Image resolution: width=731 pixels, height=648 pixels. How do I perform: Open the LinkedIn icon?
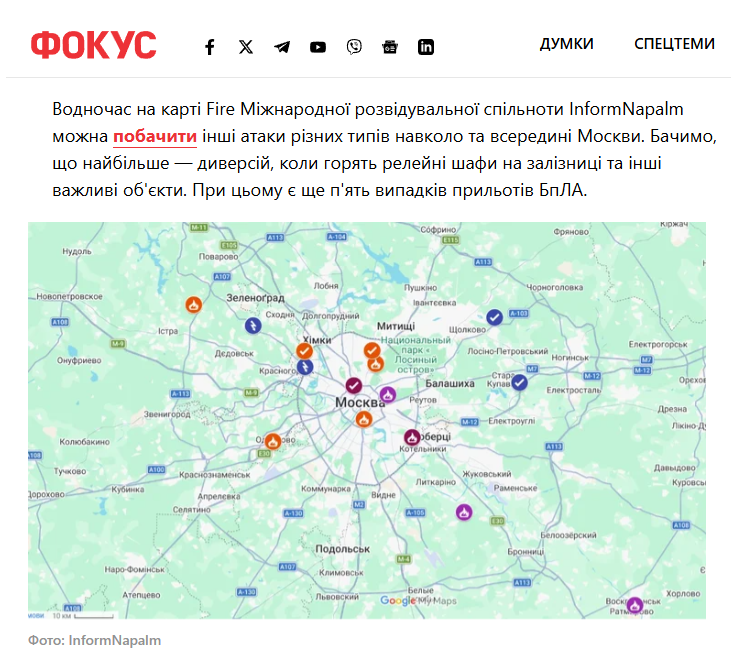pos(426,47)
